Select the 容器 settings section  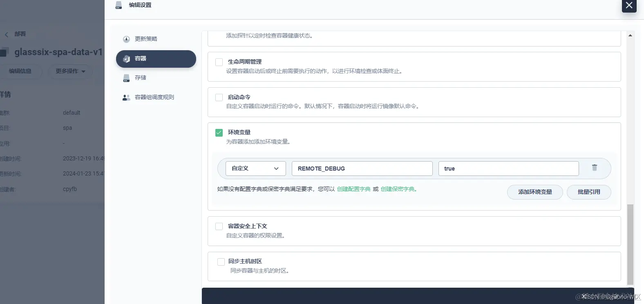tap(156, 59)
